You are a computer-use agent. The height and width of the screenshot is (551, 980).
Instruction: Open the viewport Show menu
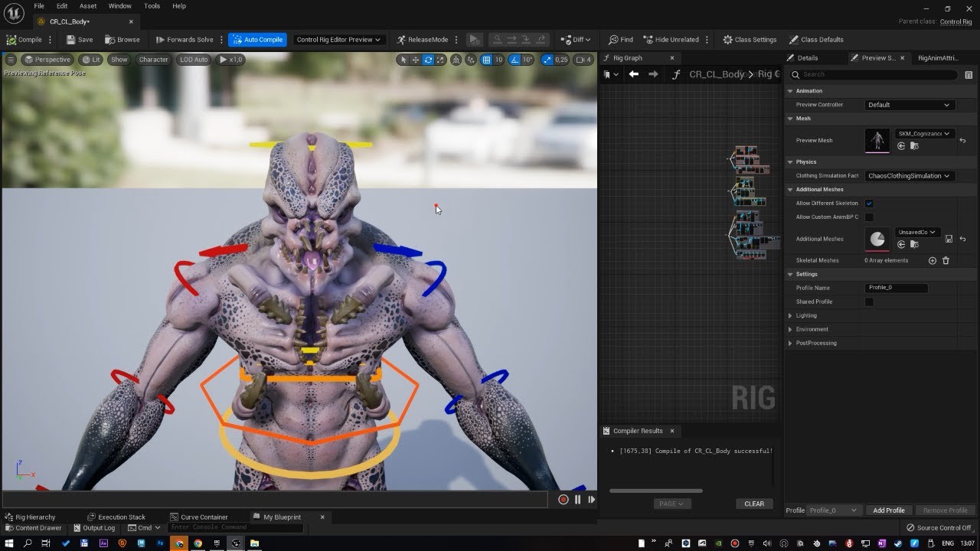(x=119, y=60)
